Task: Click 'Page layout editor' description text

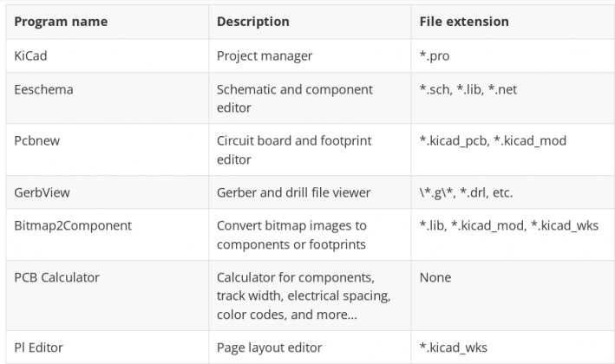Action: [x=269, y=347]
